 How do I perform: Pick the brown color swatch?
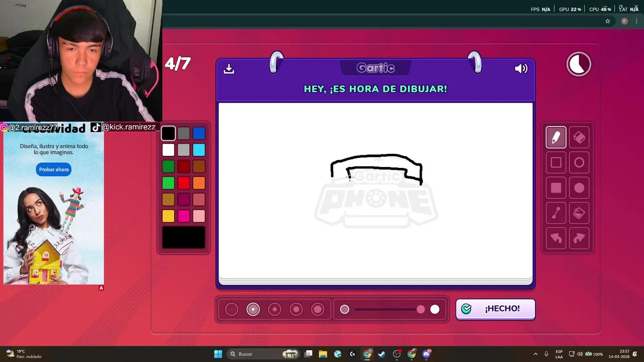pos(199,166)
